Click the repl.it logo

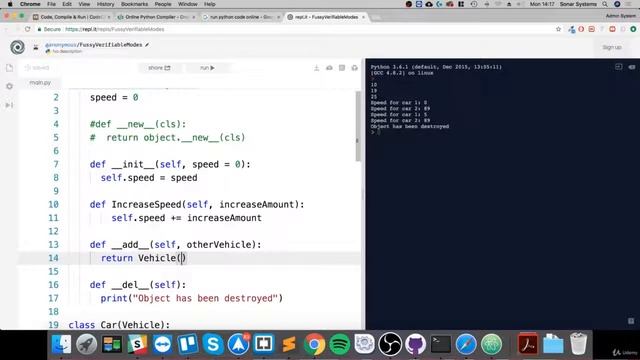[x=18, y=47]
